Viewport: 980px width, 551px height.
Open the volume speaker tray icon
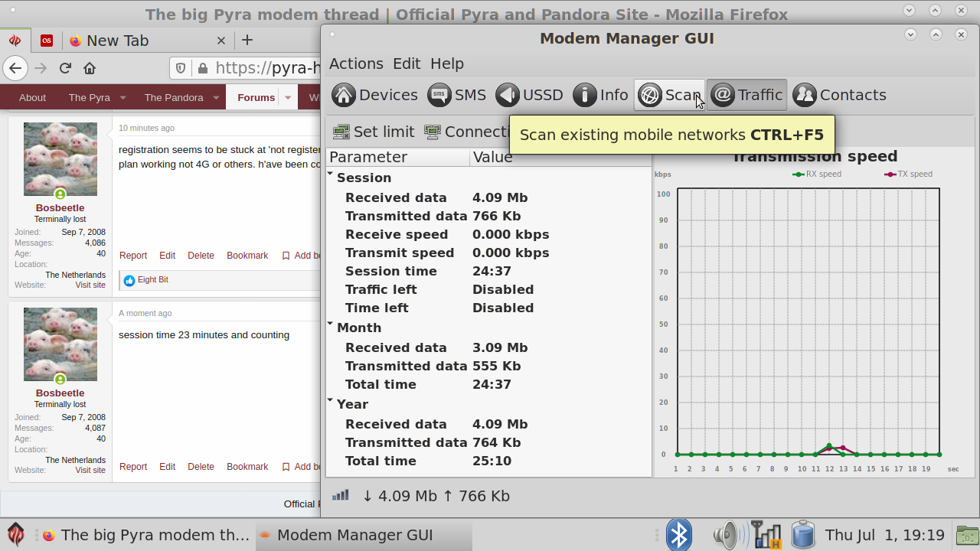(x=729, y=535)
